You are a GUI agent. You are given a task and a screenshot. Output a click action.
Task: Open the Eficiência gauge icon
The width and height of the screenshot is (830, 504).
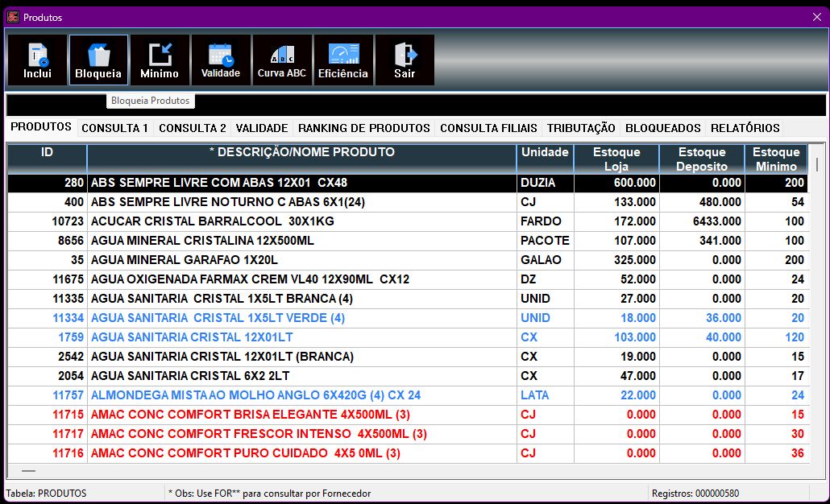(343, 60)
